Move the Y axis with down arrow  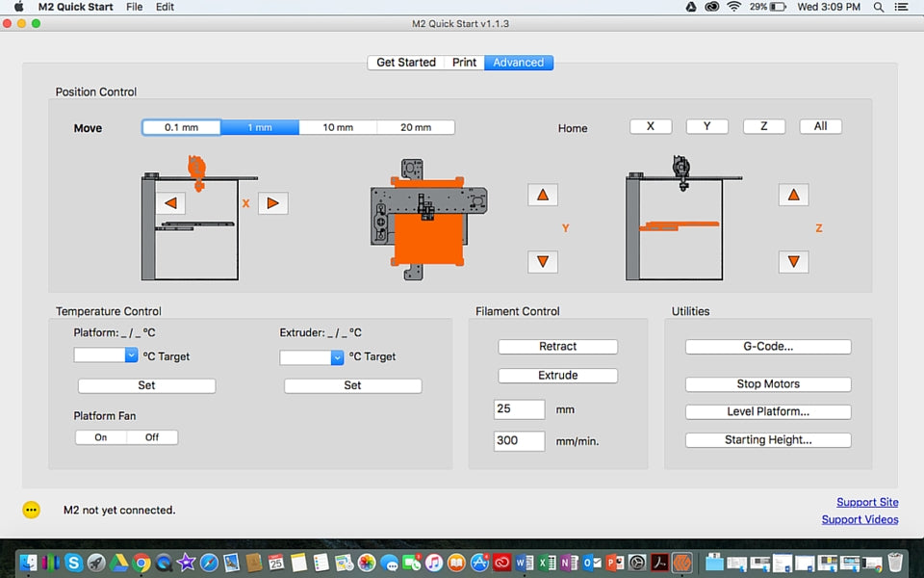(543, 261)
